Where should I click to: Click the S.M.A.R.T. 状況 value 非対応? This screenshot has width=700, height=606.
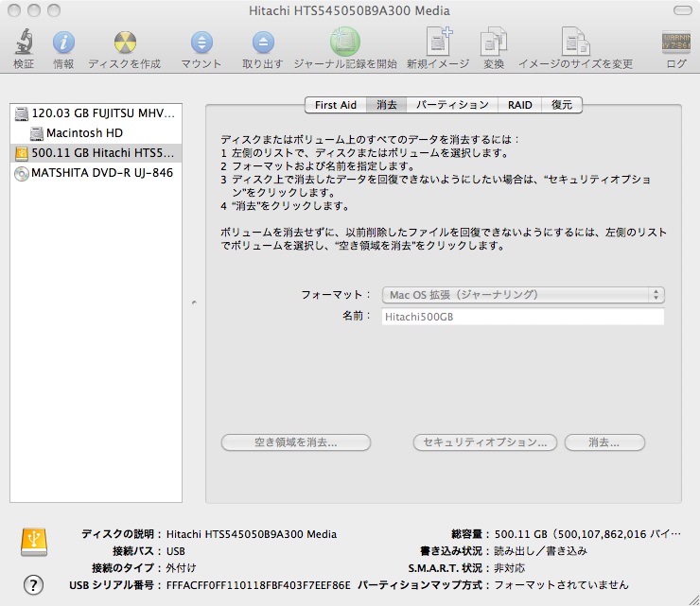point(509,568)
